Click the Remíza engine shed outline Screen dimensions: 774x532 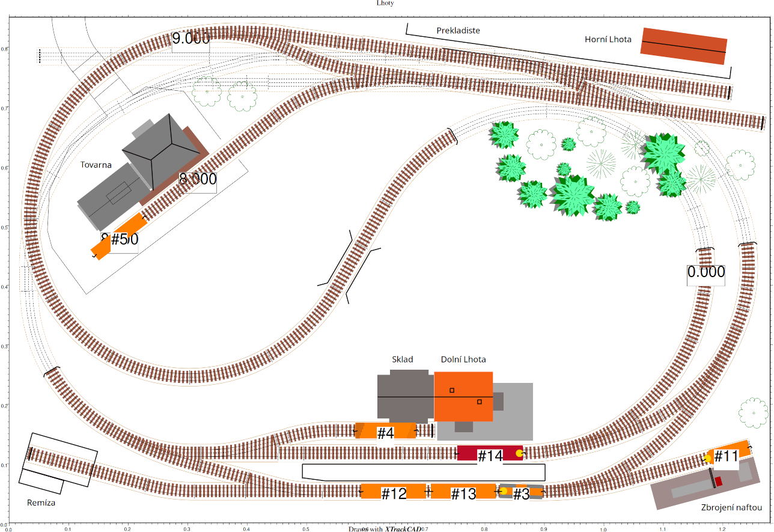(60, 459)
